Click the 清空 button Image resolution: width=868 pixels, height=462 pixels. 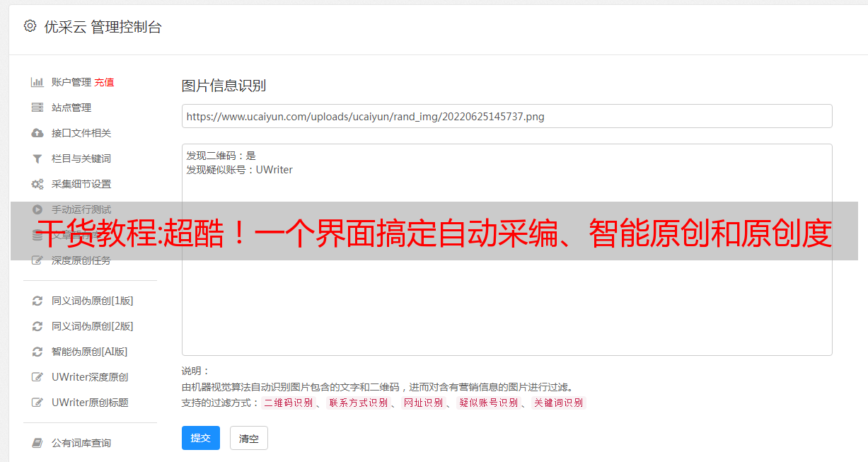[x=249, y=439]
